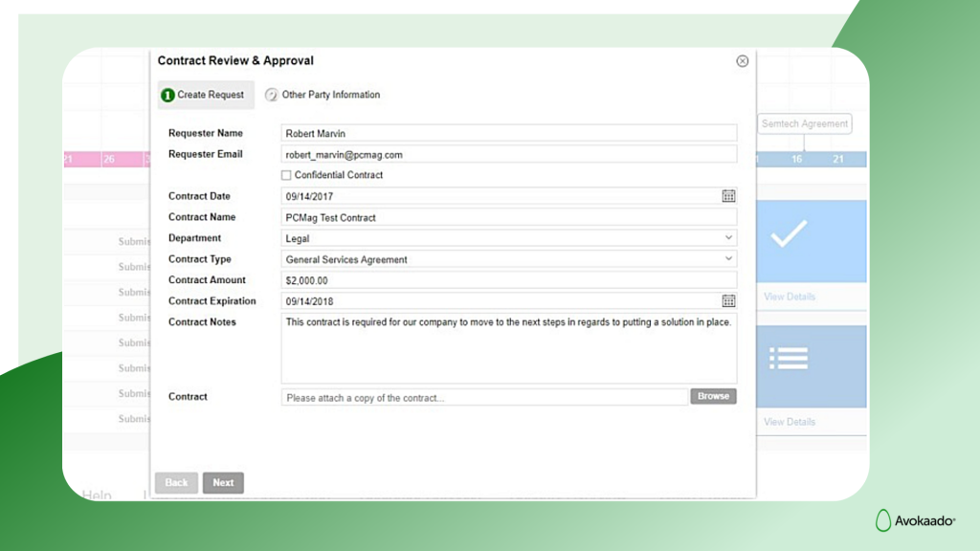Image resolution: width=980 pixels, height=551 pixels.
Task: Click inside the Contract Notes text area
Action: (x=507, y=349)
